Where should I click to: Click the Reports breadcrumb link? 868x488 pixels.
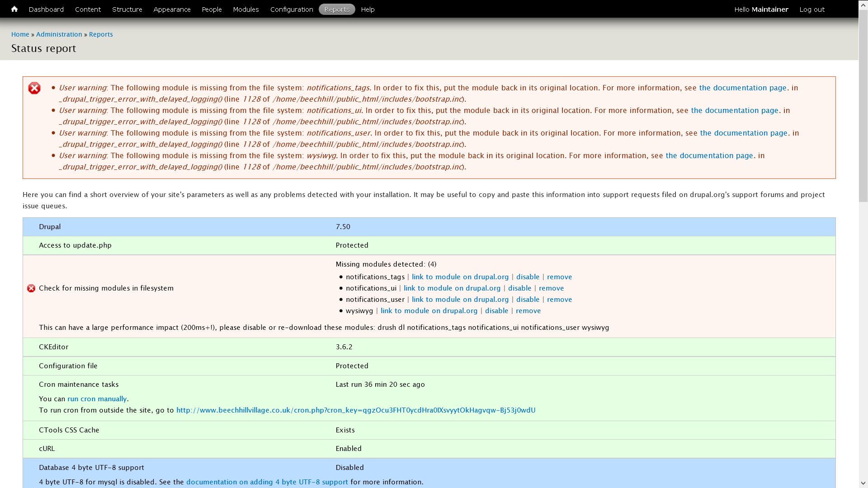point(101,34)
